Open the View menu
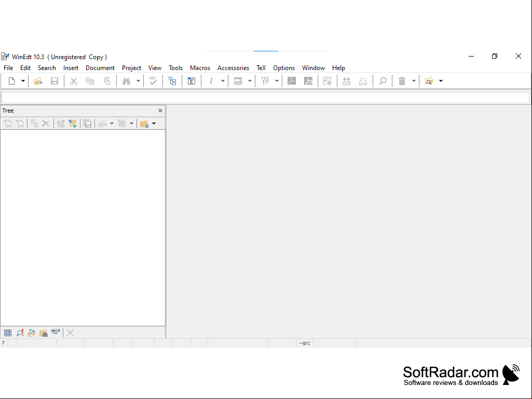 pos(155,68)
